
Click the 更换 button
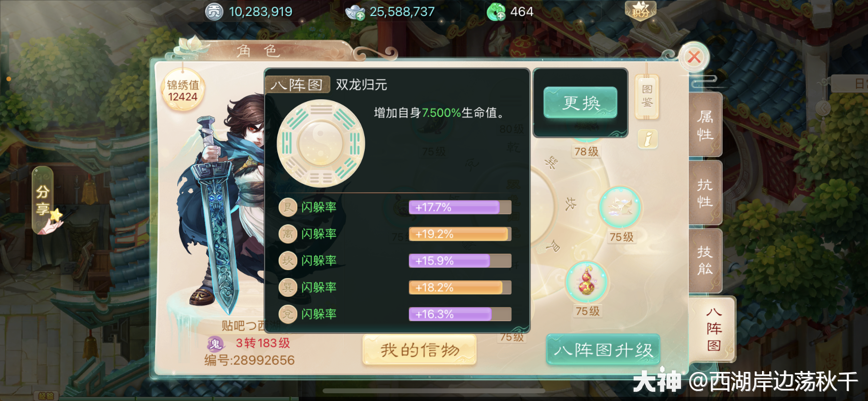(580, 103)
